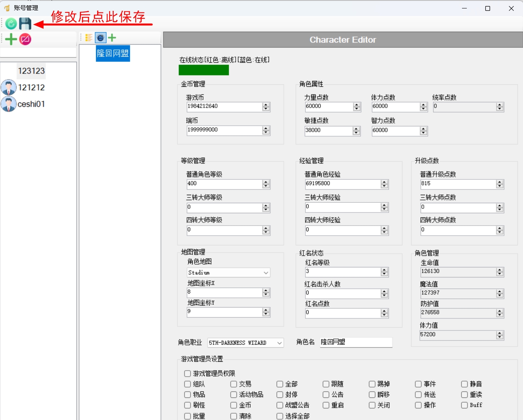Screen dimensions: 523x420
Task: Click the 游戏币 spinner arrows
Action: 266,107
